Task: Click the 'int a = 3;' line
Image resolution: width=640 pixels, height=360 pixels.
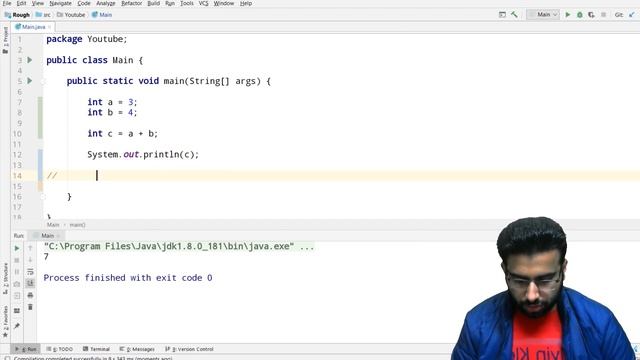Action: 112,102
